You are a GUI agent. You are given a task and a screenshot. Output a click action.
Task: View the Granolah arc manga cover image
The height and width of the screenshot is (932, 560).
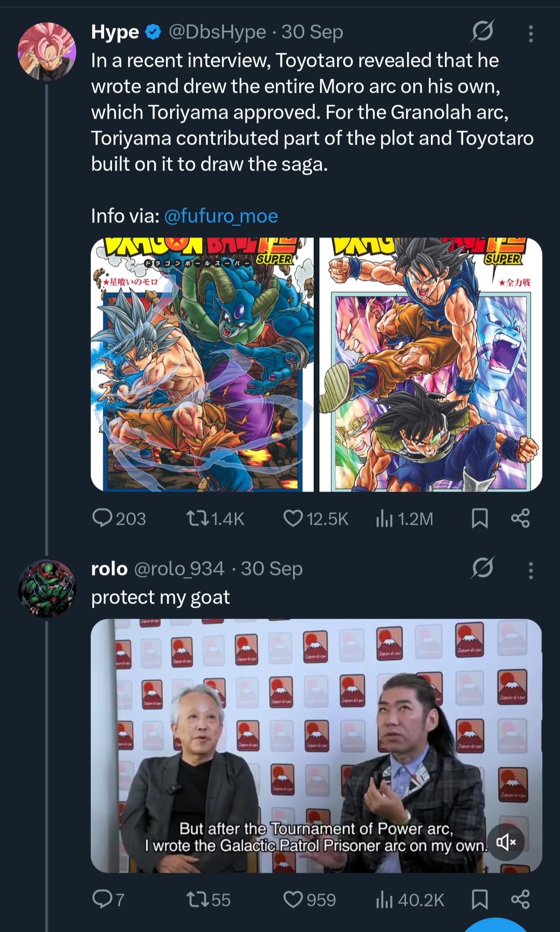(x=430, y=364)
